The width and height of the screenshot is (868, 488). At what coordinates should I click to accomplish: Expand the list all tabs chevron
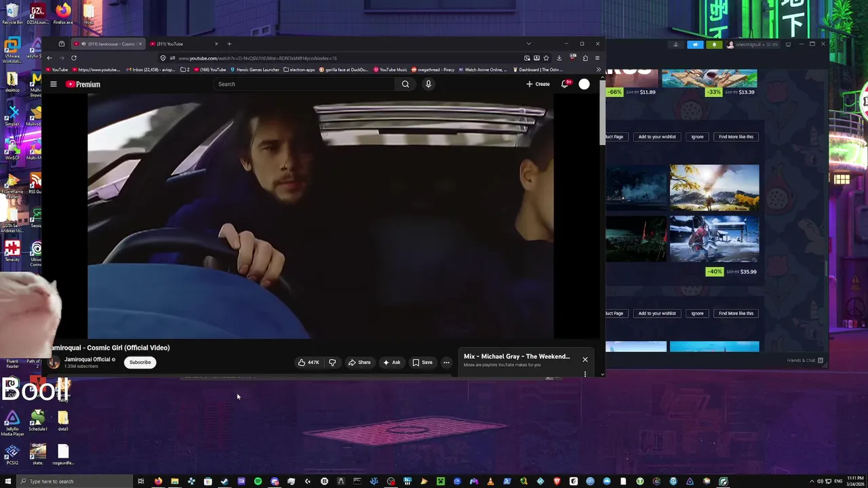tap(528, 44)
